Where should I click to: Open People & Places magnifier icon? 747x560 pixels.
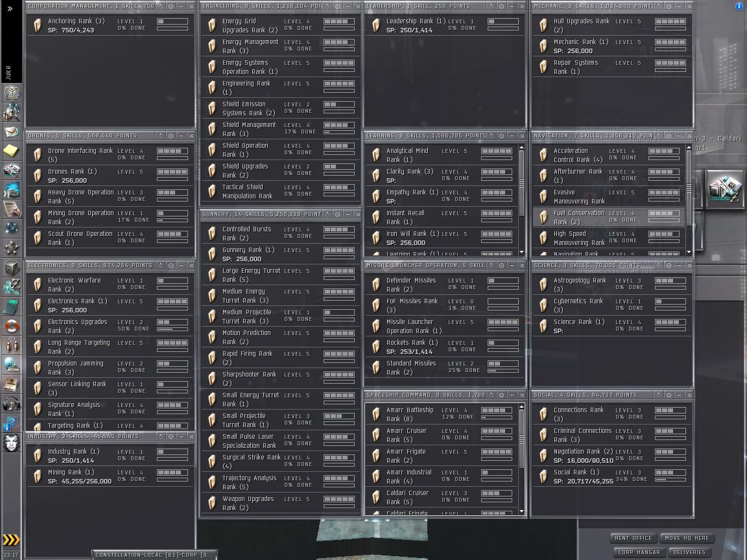[x=12, y=112]
